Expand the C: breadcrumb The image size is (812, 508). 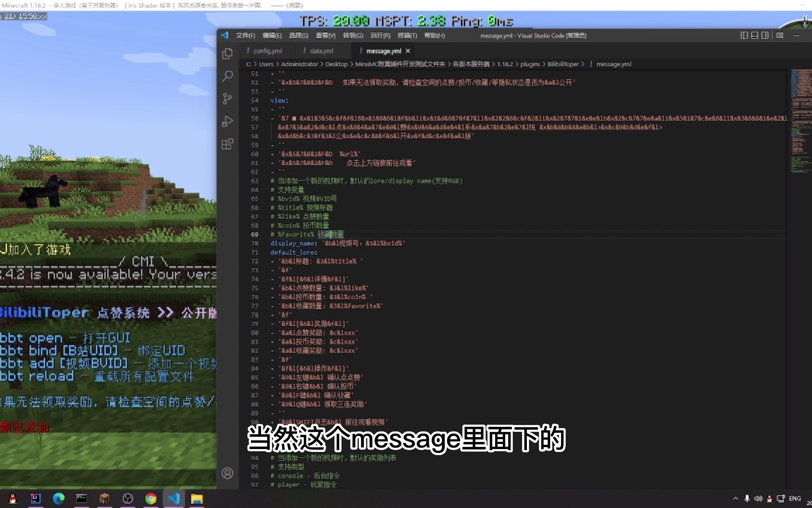point(248,64)
